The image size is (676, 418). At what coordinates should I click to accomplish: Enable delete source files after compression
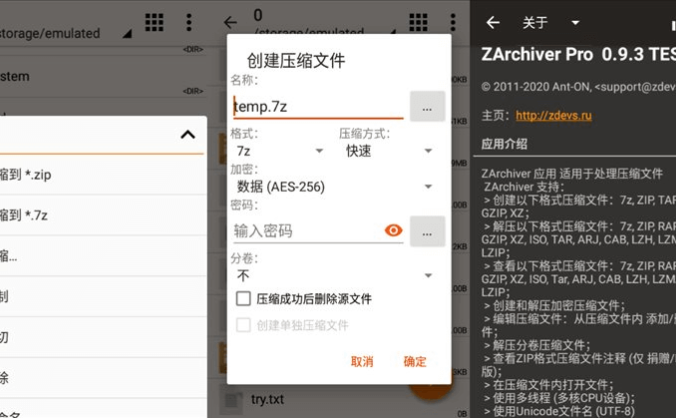point(243,299)
